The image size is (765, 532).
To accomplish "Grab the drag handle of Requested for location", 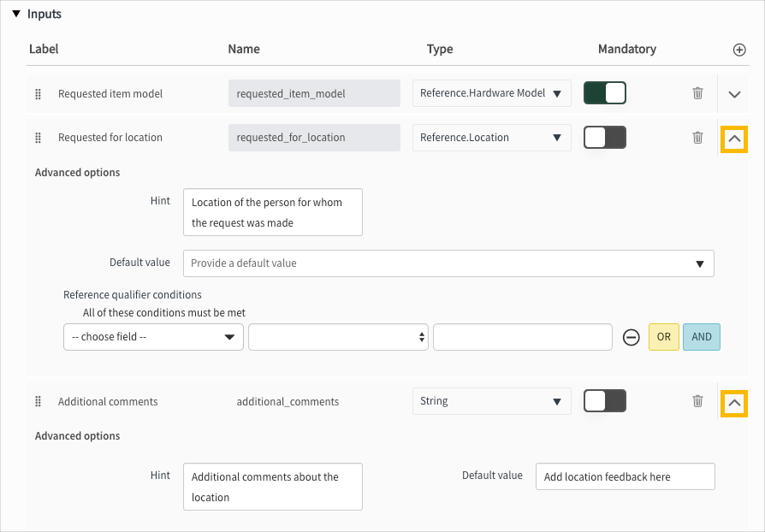I will coord(38,137).
